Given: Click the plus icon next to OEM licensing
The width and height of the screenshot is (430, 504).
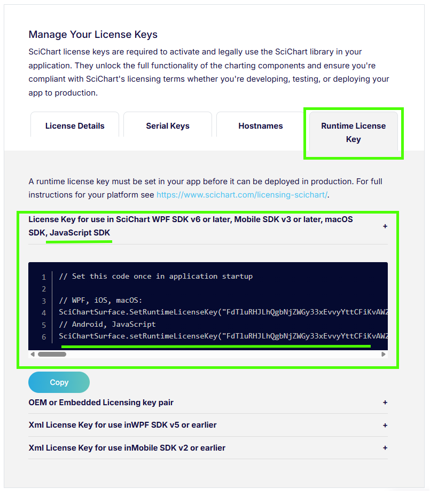Looking at the screenshot, I should [385, 402].
